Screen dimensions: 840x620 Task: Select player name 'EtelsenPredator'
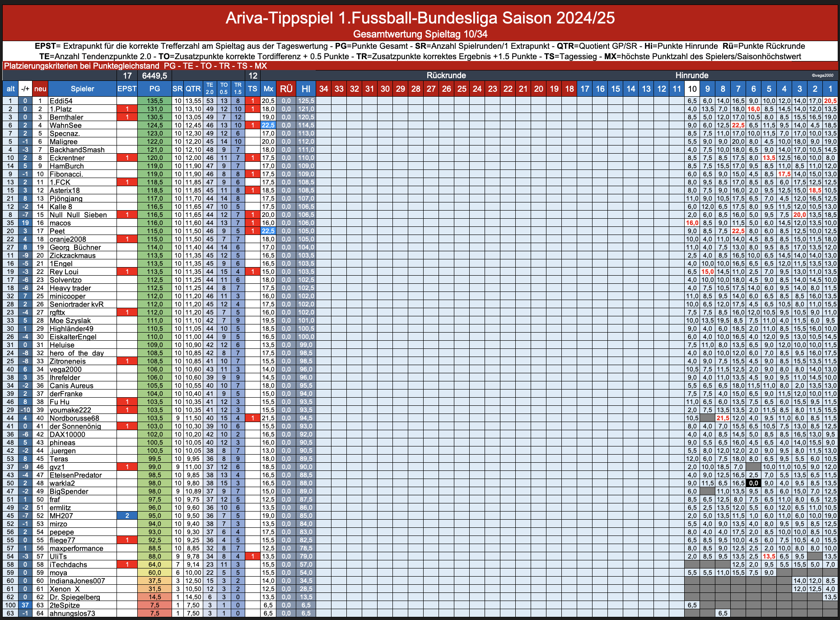pyautogui.click(x=75, y=475)
